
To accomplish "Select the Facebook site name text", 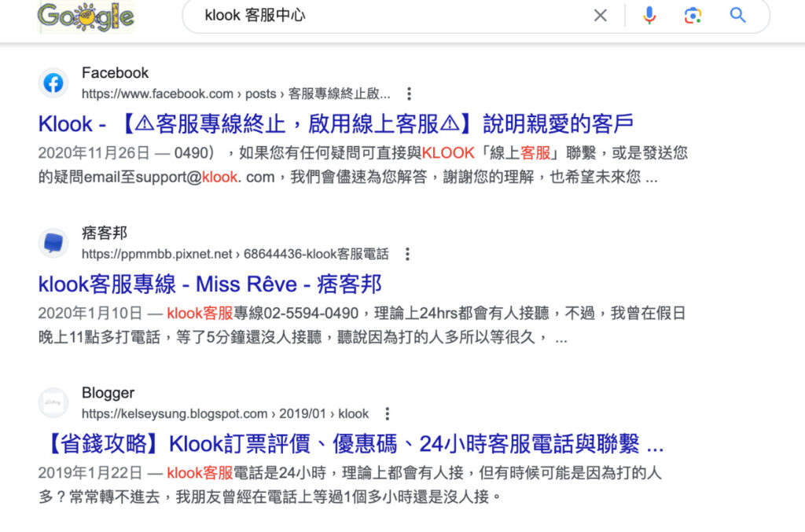I will [x=115, y=73].
